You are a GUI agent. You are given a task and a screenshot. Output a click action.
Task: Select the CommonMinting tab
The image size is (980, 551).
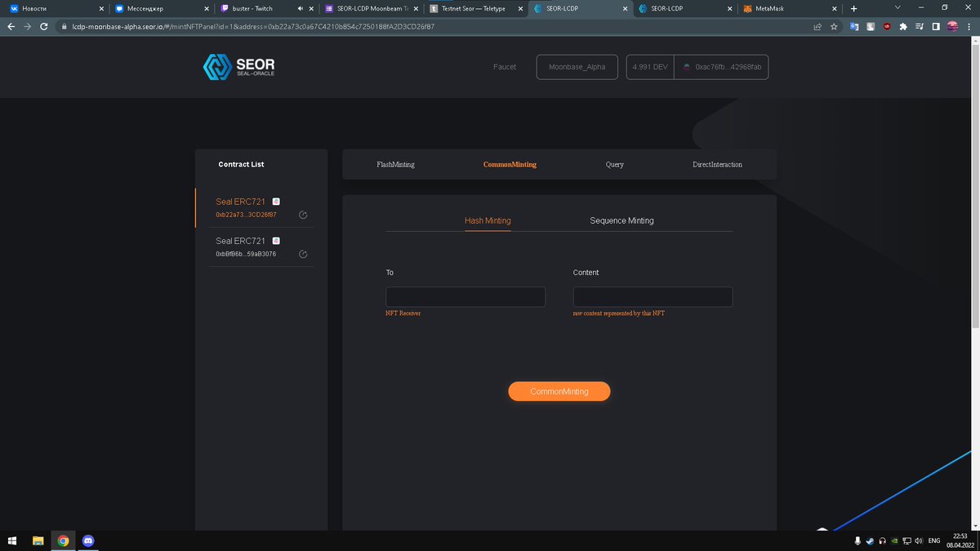[510, 165]
